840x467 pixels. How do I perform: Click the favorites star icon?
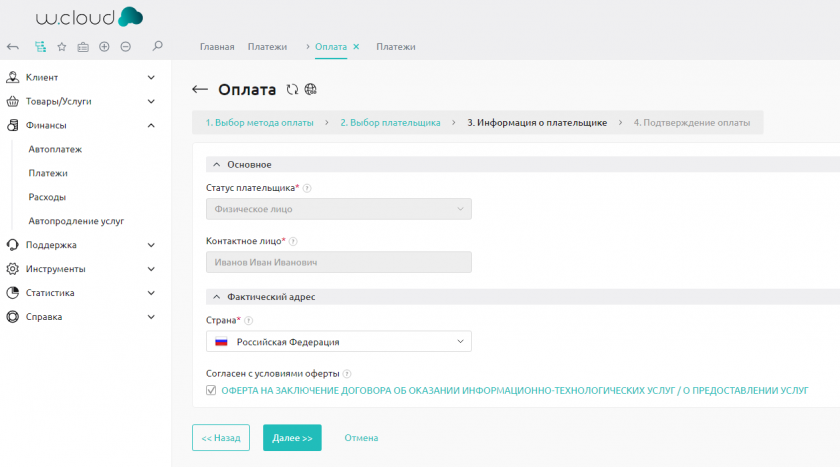pyautogui.click(x=61, y=46)
